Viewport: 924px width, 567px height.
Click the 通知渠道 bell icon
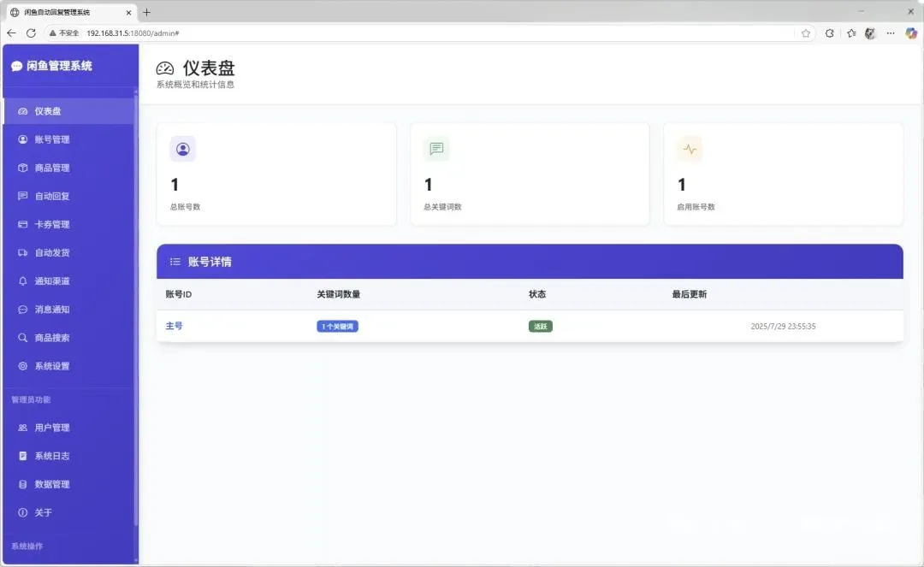22,281
